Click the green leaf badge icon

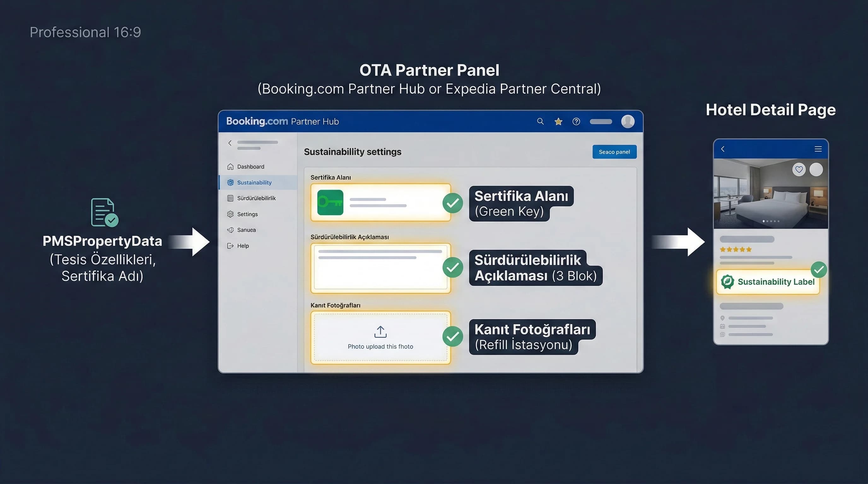[728, 282]
